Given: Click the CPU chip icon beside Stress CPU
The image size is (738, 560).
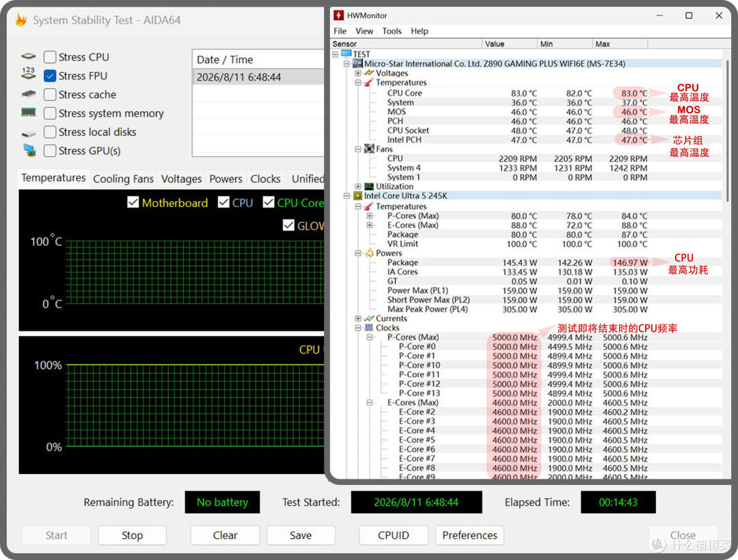Looking at the screenshot, I should point(29,57).
